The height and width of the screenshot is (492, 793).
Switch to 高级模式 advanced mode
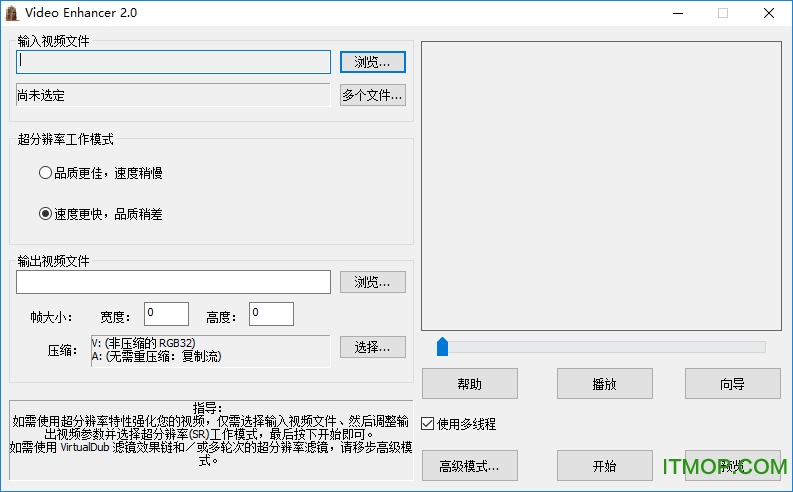(x=469, y=466)
